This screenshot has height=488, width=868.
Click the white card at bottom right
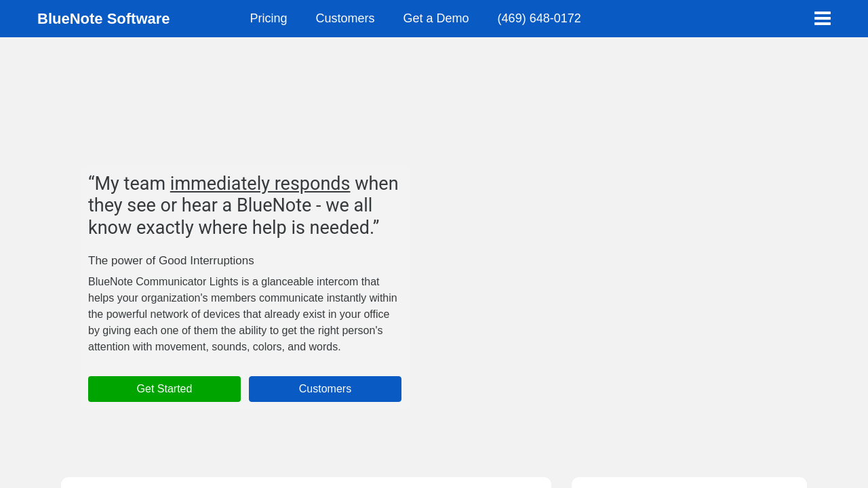(x=689, y=483)
